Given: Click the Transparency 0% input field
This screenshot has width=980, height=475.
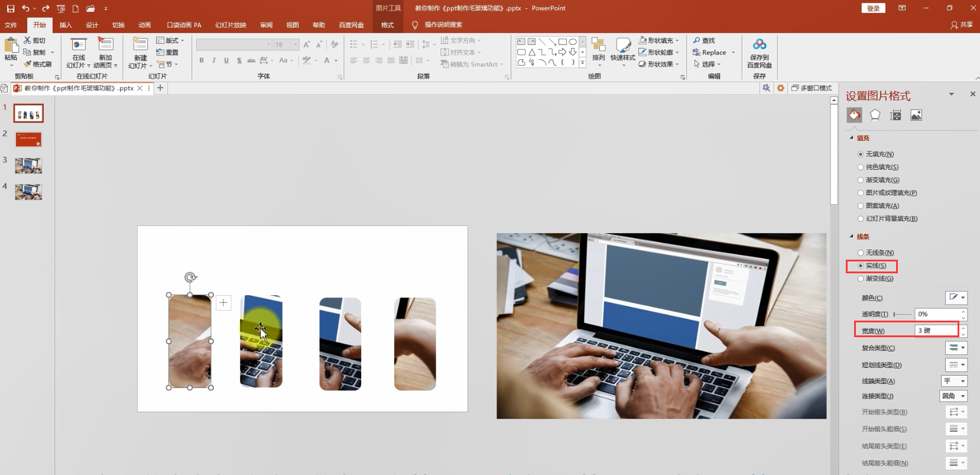Looking at the screenshot, I should tap(937, 314).
